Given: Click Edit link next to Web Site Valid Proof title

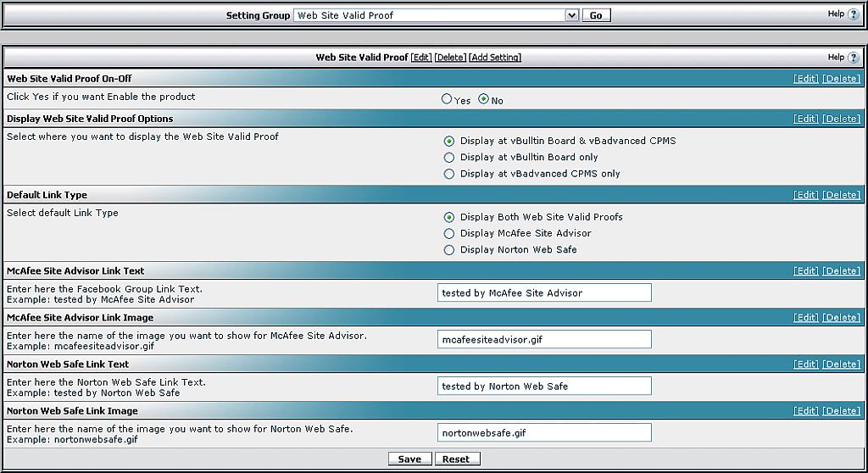Looking at the screenshot, I should click(x=421, y=58).
